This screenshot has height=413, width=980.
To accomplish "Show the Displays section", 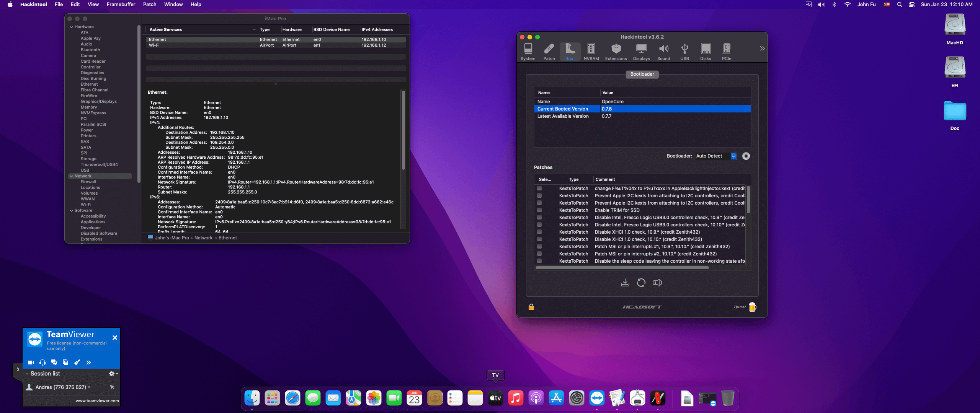I will point(641,52).
